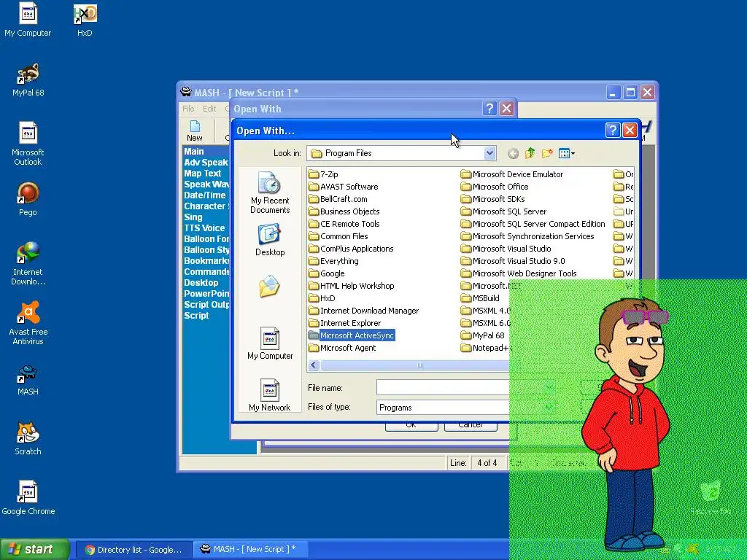The width and height of the screenshot is (747, 560).
Task: Select TTS Voice in the MASH category list
Action: click(x=204, y=228)
